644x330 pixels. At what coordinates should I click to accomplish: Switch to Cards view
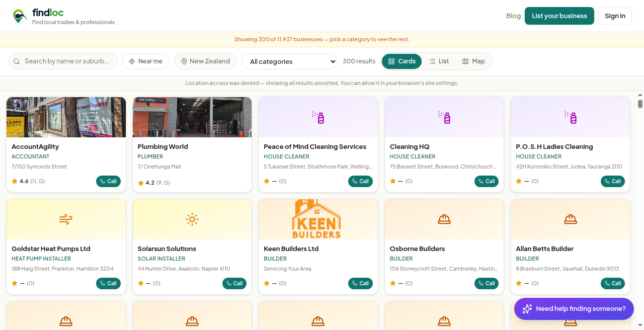pyautogui.click(x=401, y=61)
